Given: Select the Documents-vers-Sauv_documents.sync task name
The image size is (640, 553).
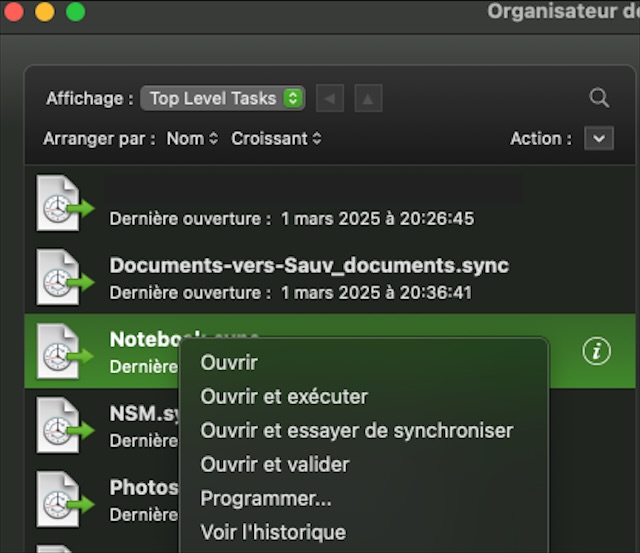Looking at the screenshot, I should coord(309,266).
